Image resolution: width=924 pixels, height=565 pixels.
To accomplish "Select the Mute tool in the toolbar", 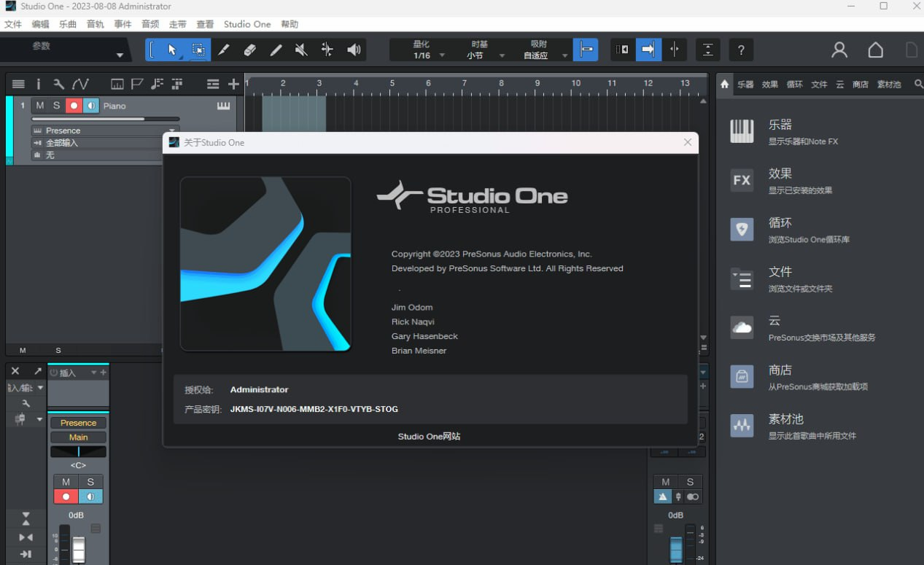I will (x=300, y=50).
